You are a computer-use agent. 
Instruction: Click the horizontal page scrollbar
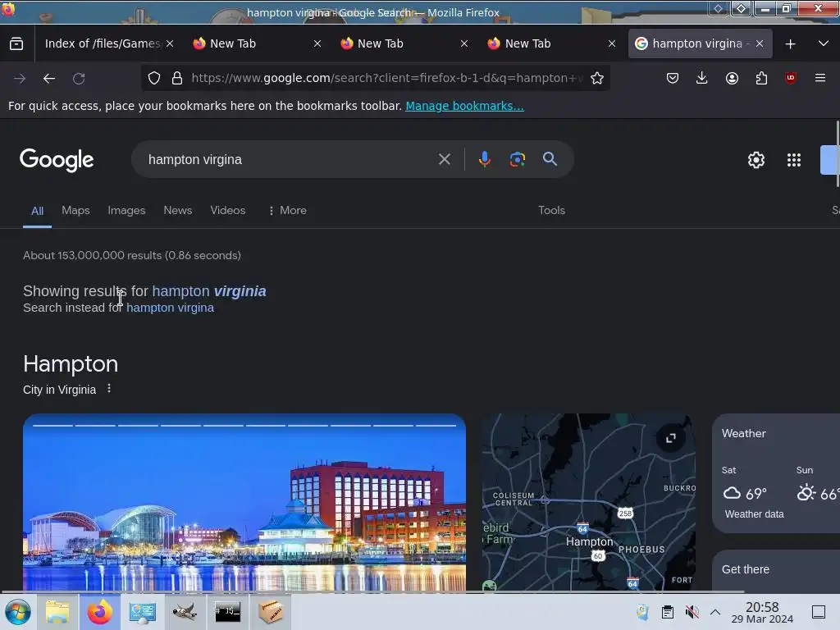tap(372, 592)
